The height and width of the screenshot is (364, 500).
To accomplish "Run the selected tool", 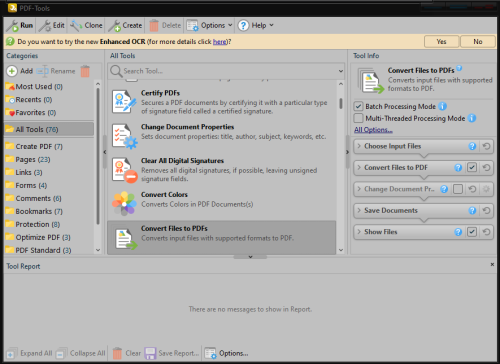I will coord(20,25).
